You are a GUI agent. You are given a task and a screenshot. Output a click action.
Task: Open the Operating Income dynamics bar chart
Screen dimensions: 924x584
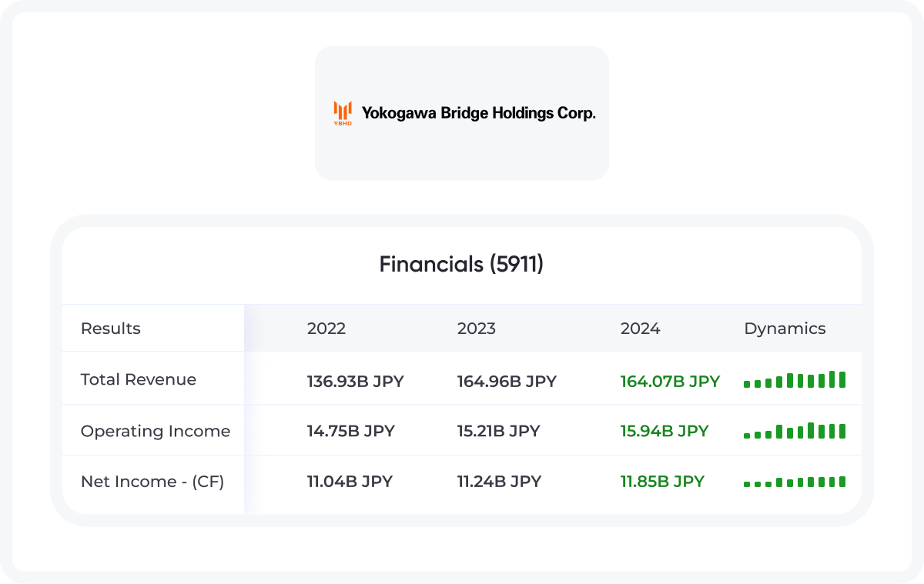click(795, 431)
